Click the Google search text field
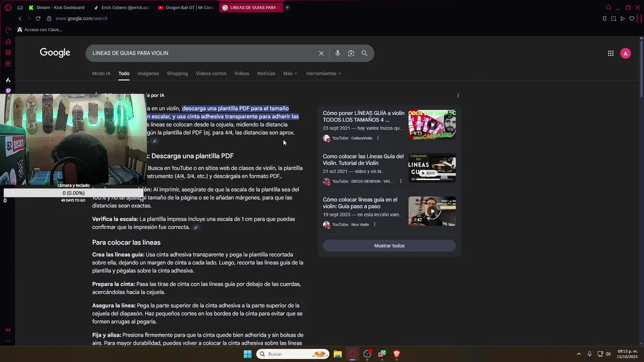This screenshot has height=362, width=644. pos(201,53)
